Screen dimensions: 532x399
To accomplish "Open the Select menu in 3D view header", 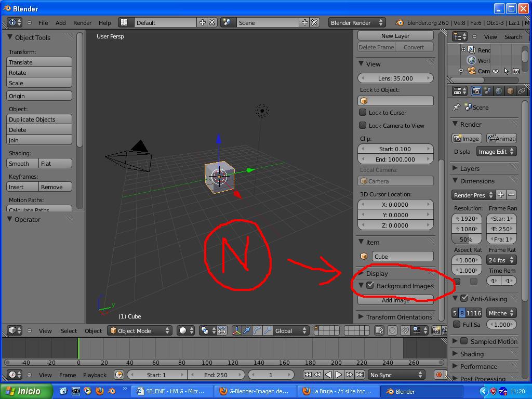I will (69, 331).
